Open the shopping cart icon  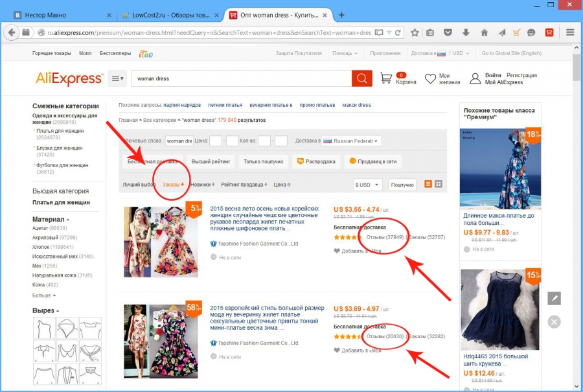tap(386, 78)
